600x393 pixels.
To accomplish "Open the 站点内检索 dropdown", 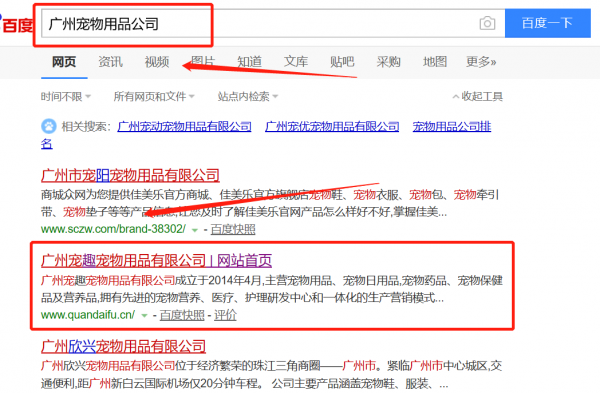I will pos(248,96).
